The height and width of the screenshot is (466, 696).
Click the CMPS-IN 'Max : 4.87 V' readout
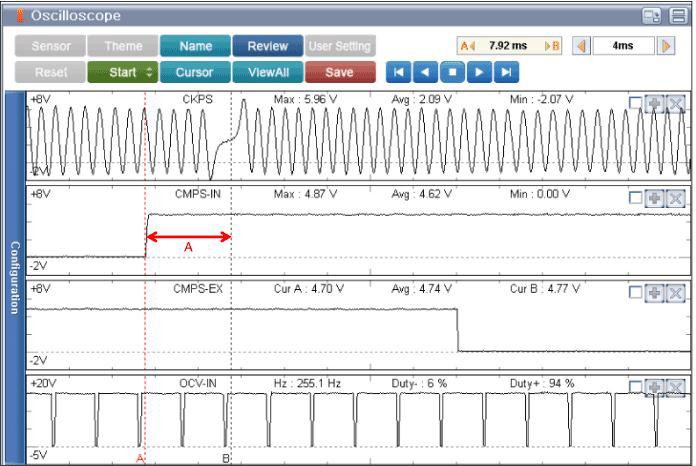(x=305, y=194)
